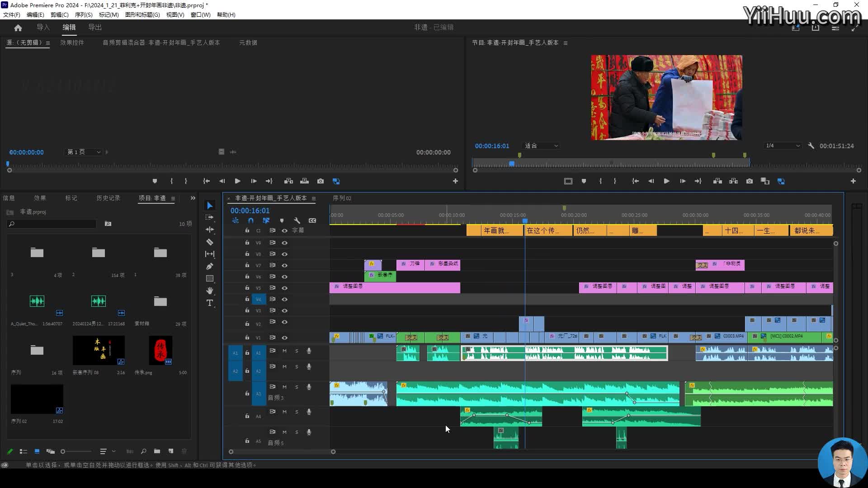Viewport: 868px width, 488px height.
Task: Open sequence tab menu in timeline
Action: (x=313, y=198)
